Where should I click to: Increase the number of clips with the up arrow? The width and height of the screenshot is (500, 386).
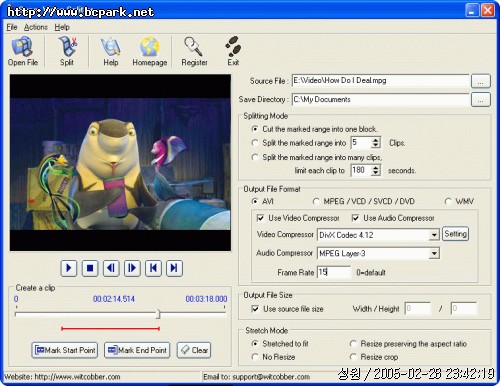376,140
